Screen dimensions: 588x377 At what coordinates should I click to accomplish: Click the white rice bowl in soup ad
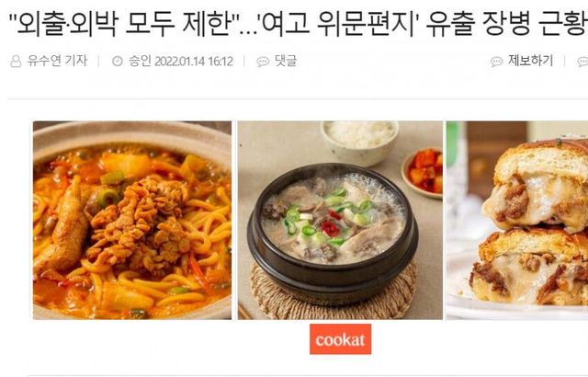point(359,143)
